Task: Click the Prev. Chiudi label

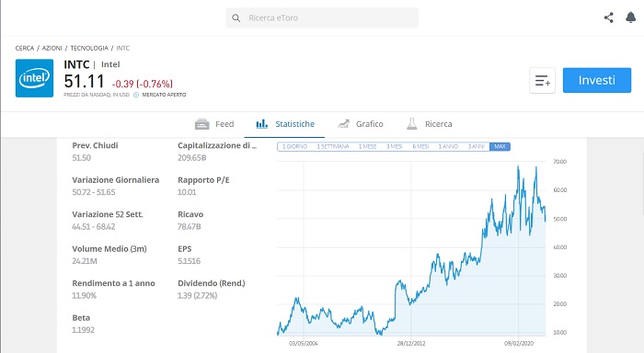Action: [x=95, y=145]
